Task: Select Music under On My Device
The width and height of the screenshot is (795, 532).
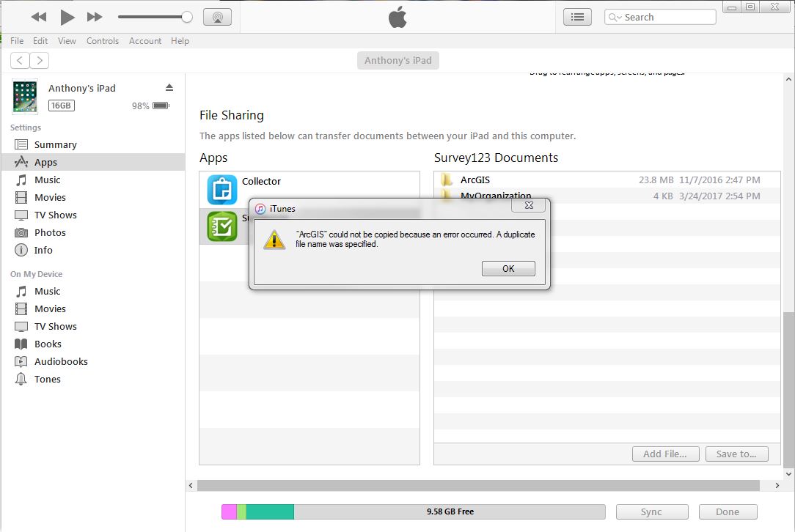Action: 93,292
